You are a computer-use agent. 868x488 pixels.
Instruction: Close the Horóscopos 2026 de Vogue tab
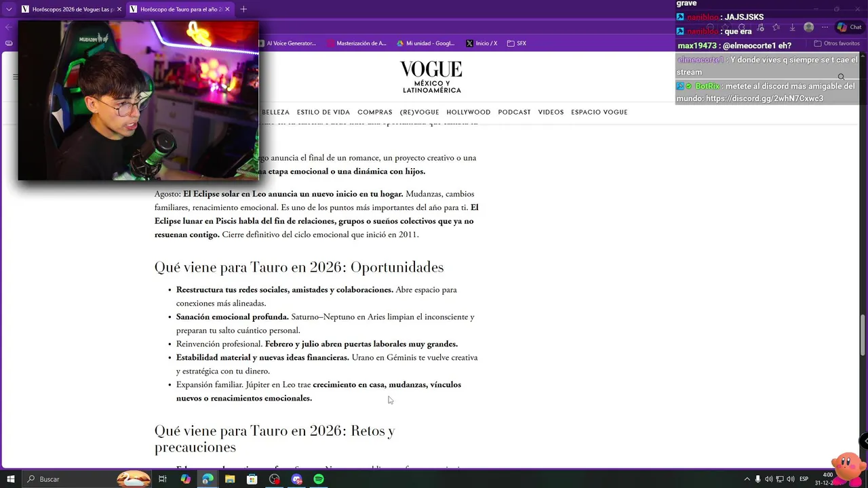coord(119,9)
